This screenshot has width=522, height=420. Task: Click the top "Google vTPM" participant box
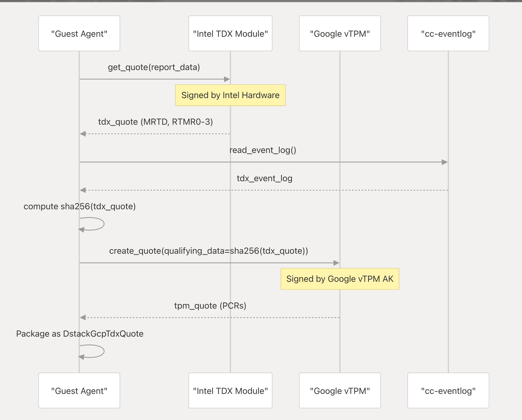[340, 33]
